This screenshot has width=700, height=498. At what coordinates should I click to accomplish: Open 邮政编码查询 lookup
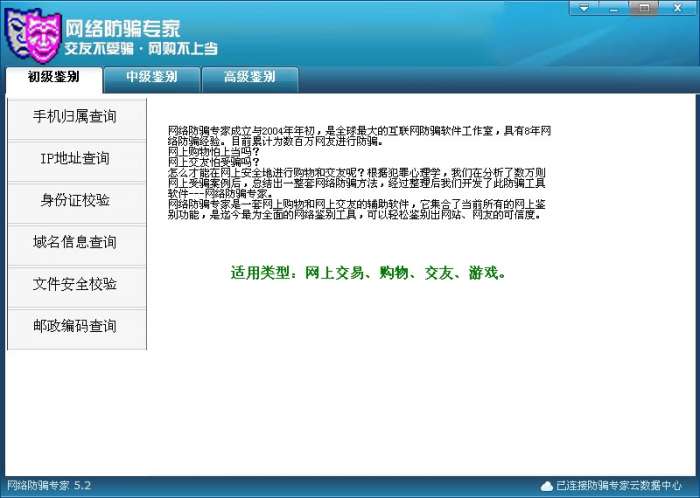click(77, 328)
